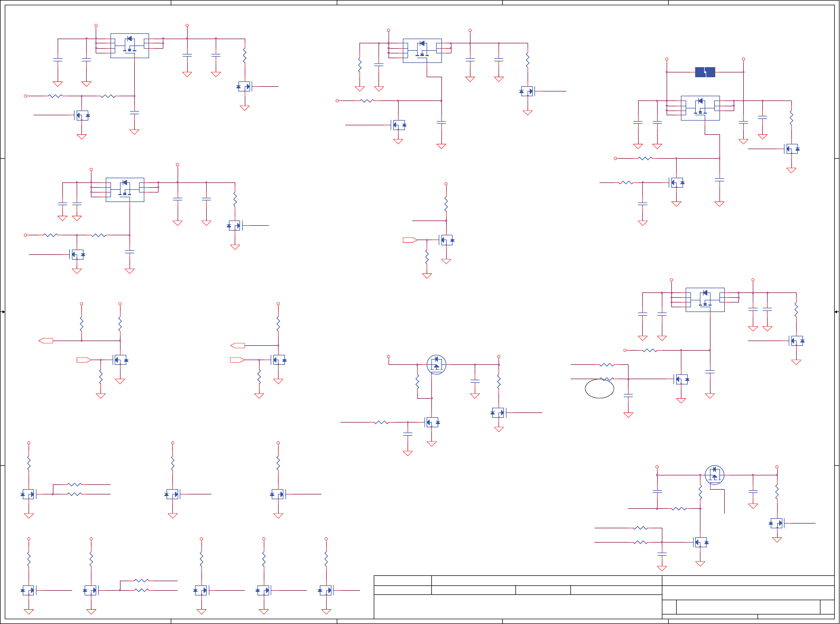The image size is (840, 624).
Task: Click the black ellipse annotation mark
Action: (599, 389)
